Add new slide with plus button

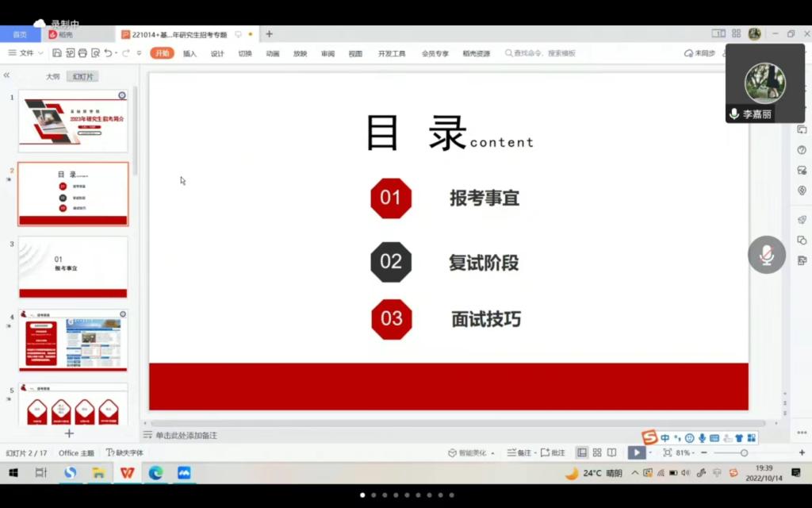(x=69, y=433)
